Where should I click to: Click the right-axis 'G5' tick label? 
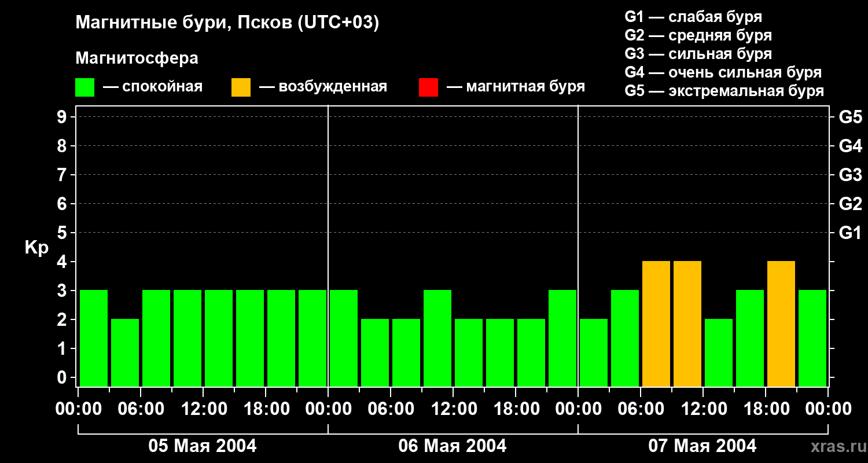pos(850,117)
